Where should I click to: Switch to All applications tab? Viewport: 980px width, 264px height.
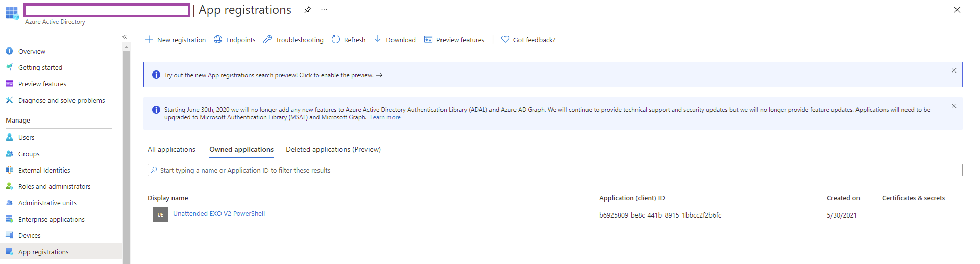tap(171, 149)
